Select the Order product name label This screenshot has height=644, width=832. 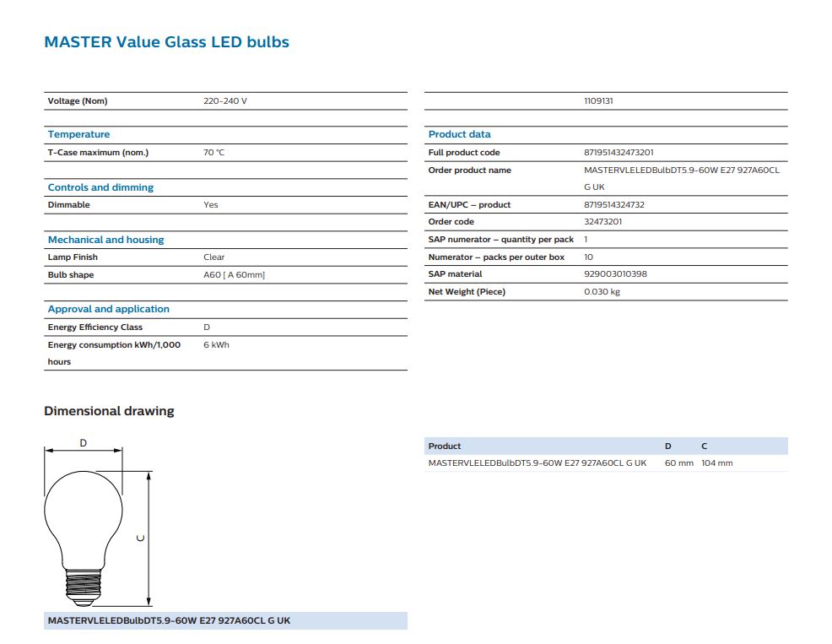coord(470,170)
